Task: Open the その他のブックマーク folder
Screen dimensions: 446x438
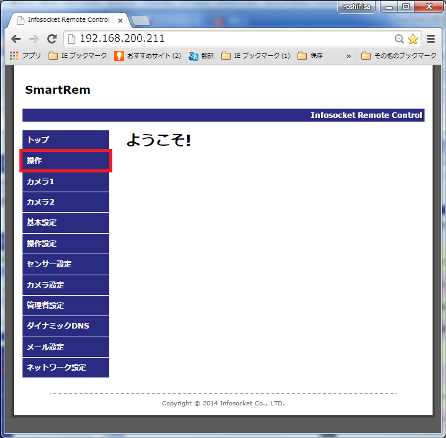Action: pyautogui.click(x=399, y=56)
